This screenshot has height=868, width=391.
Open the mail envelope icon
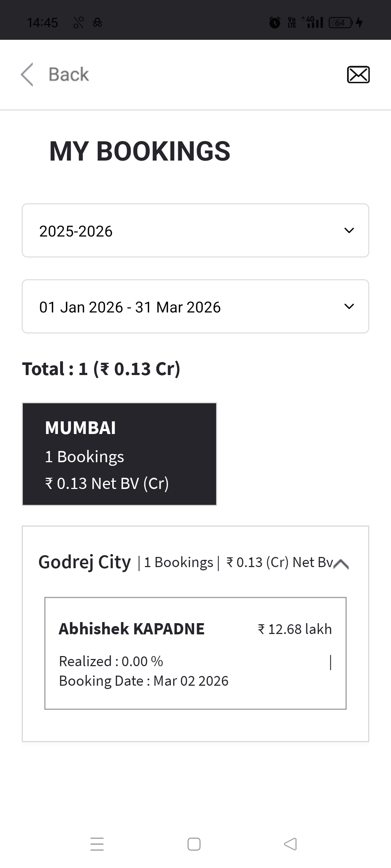(x=358, y=75)
